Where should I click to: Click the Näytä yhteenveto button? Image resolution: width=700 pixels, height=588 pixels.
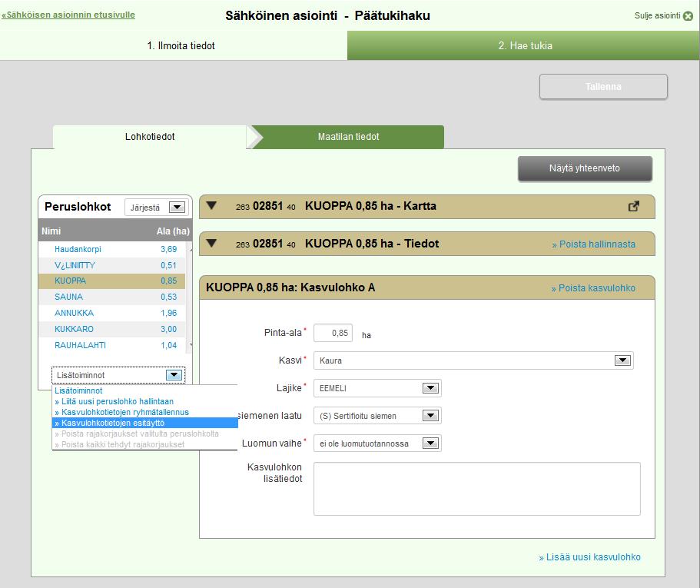pyautogui.click(x=585, y=168)
